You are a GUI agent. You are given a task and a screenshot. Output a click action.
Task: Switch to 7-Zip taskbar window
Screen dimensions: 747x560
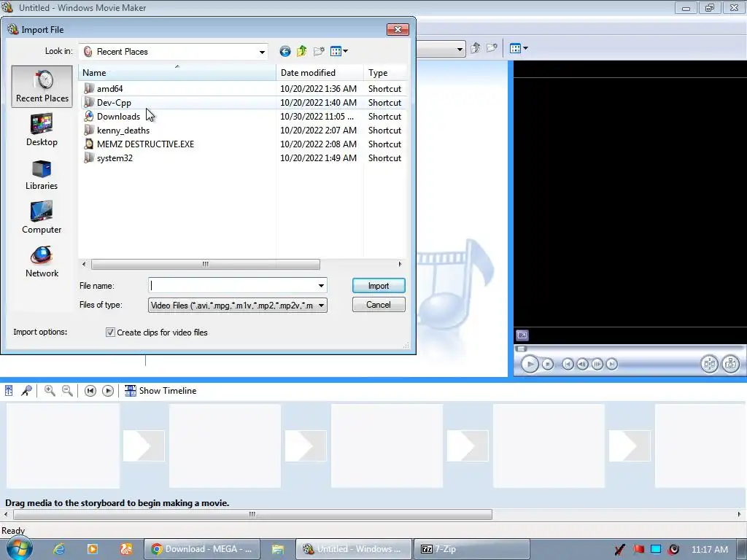472,549
